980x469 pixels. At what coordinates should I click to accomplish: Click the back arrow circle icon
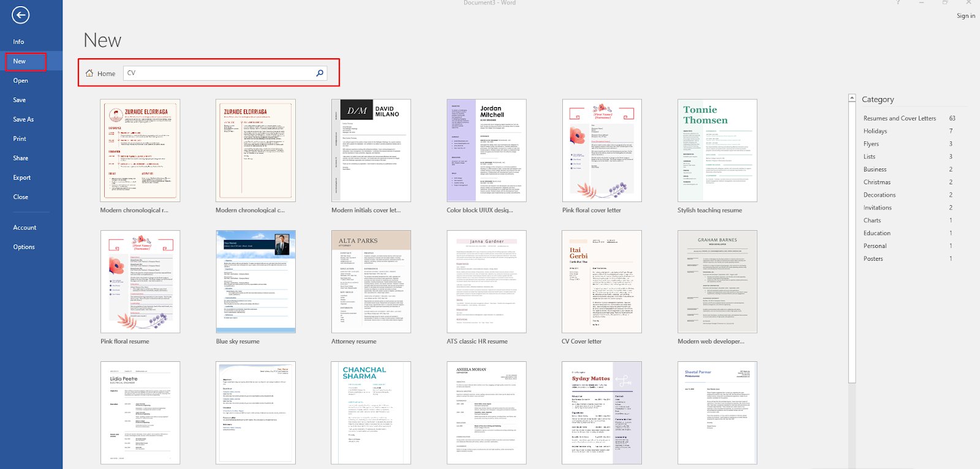click(20, 15)
